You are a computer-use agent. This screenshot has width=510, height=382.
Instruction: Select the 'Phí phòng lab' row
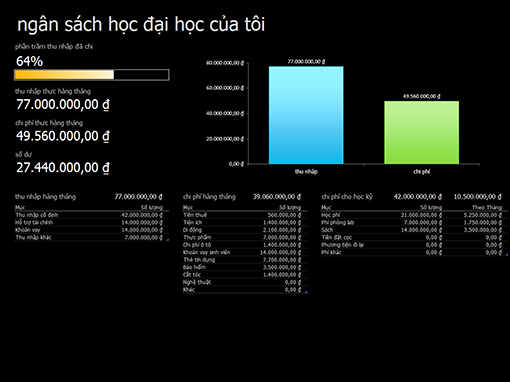[x=414, y=222]
